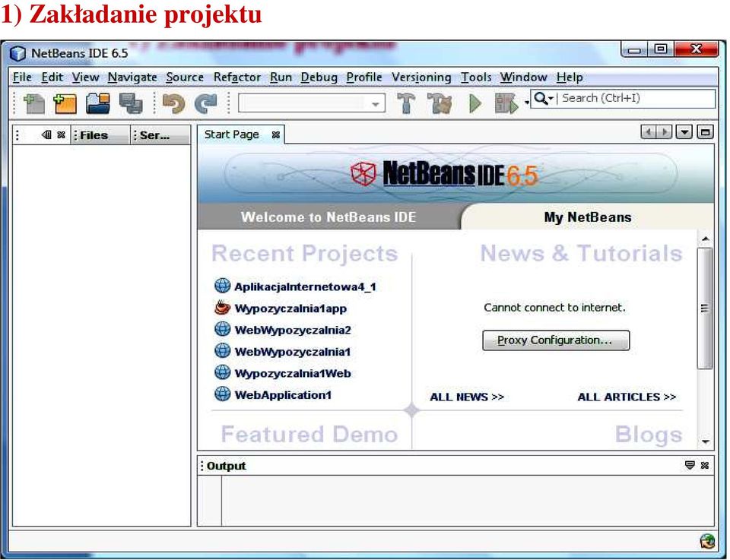730x560 pixels.
Task: Minimize the left panel via arrow icon
Action: click(46, 135)
